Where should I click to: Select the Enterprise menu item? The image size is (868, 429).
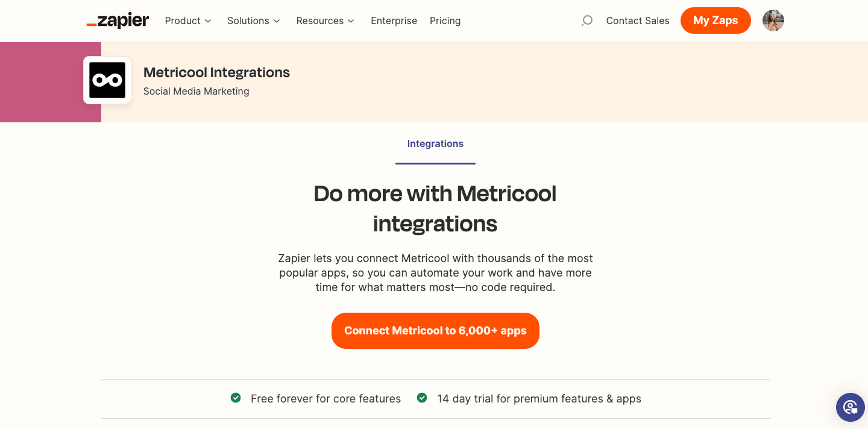coord(394,20)
